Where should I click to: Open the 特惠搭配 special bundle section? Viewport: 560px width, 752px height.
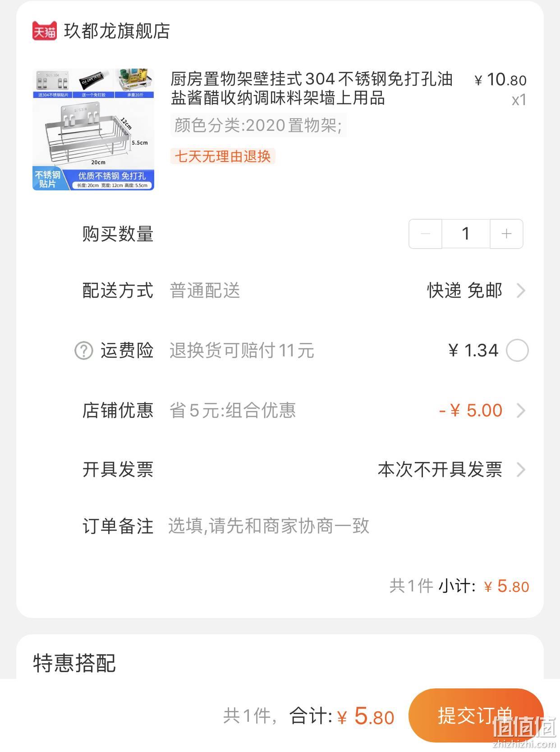click(75, 663)
